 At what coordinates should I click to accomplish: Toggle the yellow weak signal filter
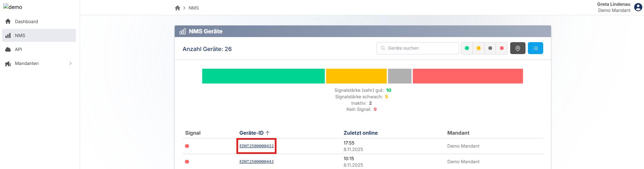pyautogui.click(x=478, y=48)
